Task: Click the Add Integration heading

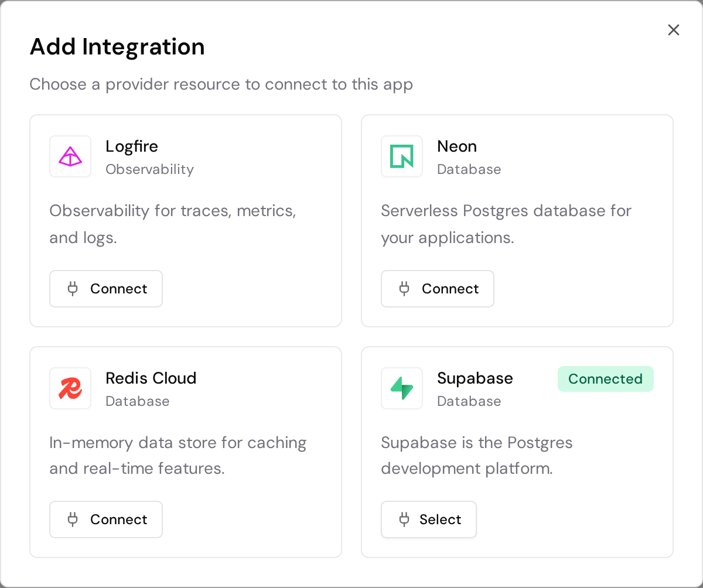Action: pos(117,47)
